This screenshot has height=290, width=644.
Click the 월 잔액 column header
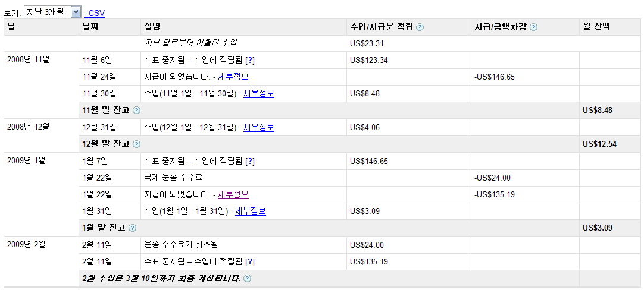click(597, 27)
